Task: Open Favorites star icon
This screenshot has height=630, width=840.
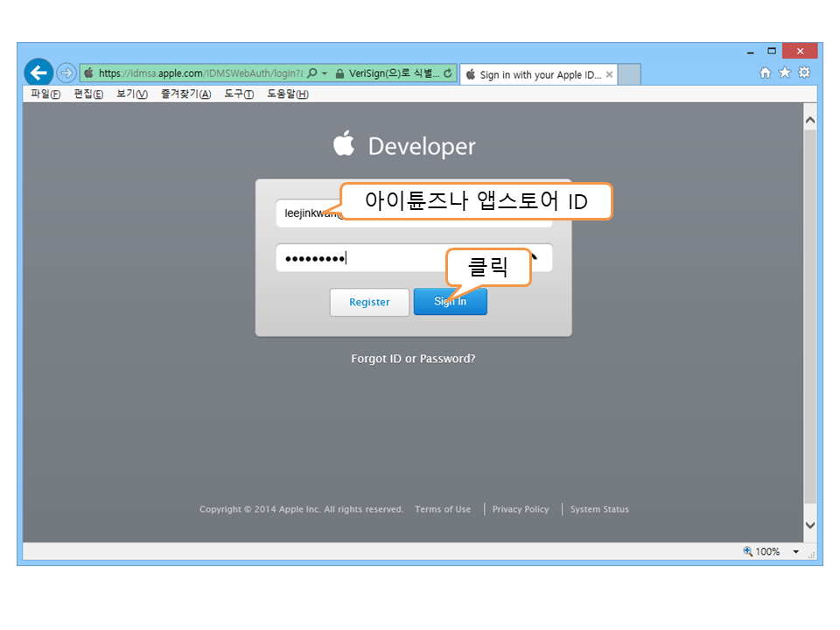Action: [x=785, y=73]
